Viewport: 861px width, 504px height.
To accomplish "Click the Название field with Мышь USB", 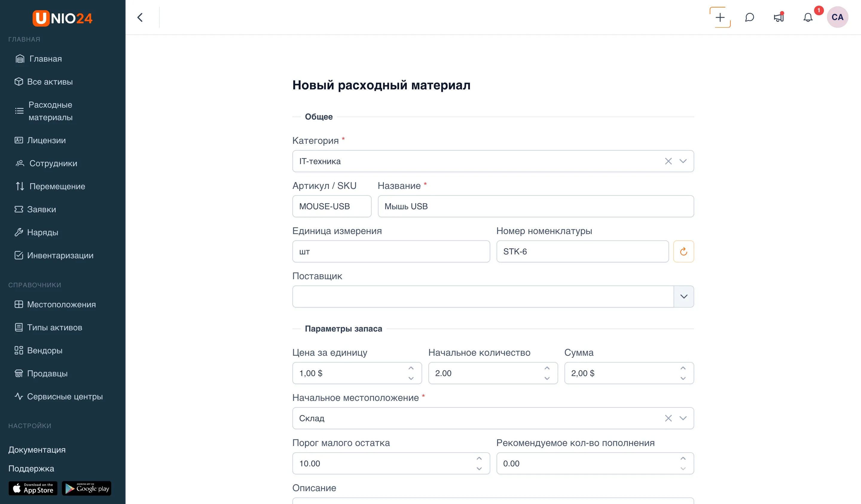I will tap(536, 206).
